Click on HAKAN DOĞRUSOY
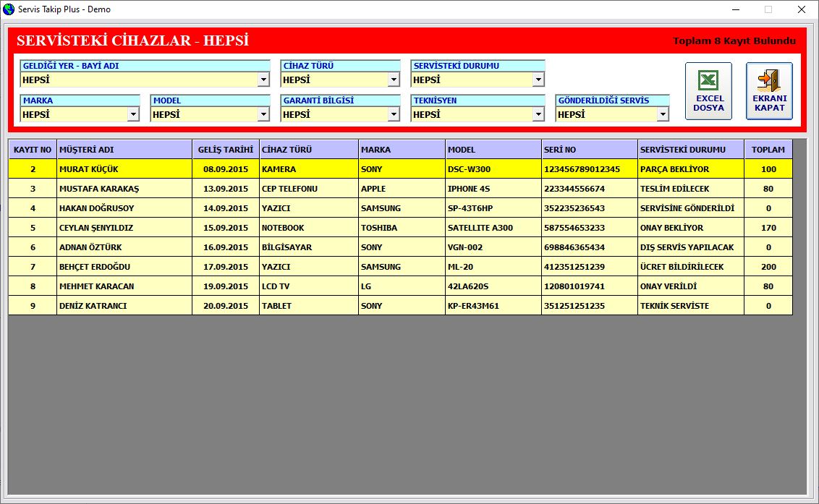Image resolution: width=819 pixels, height=504 pixels. (124, 208)
